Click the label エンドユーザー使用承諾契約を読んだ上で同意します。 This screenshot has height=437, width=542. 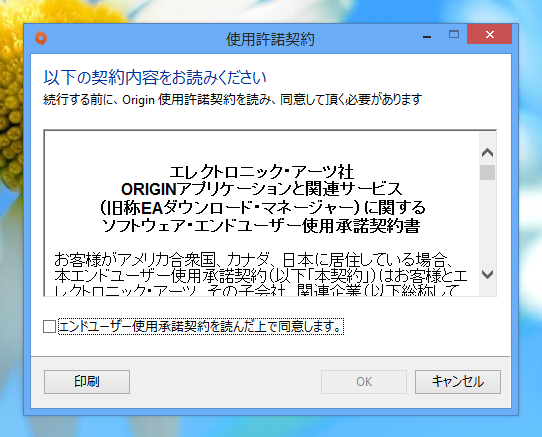coord(201,327)
